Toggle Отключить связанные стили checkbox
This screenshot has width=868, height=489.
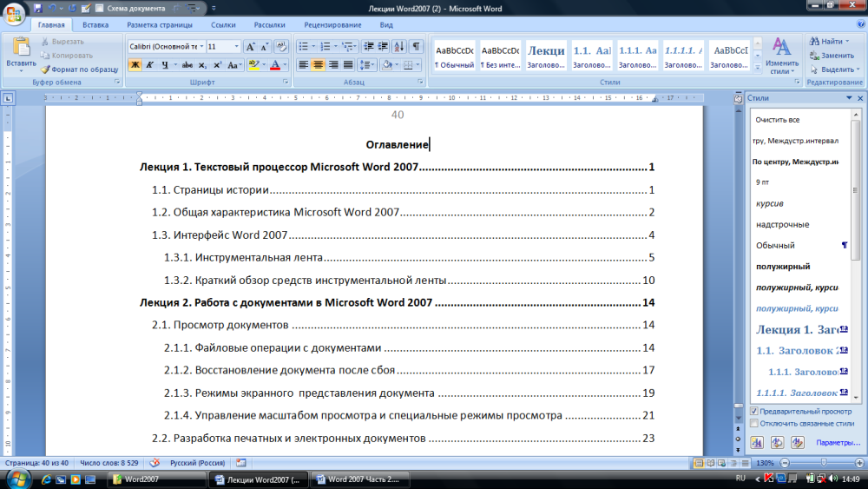754,424
